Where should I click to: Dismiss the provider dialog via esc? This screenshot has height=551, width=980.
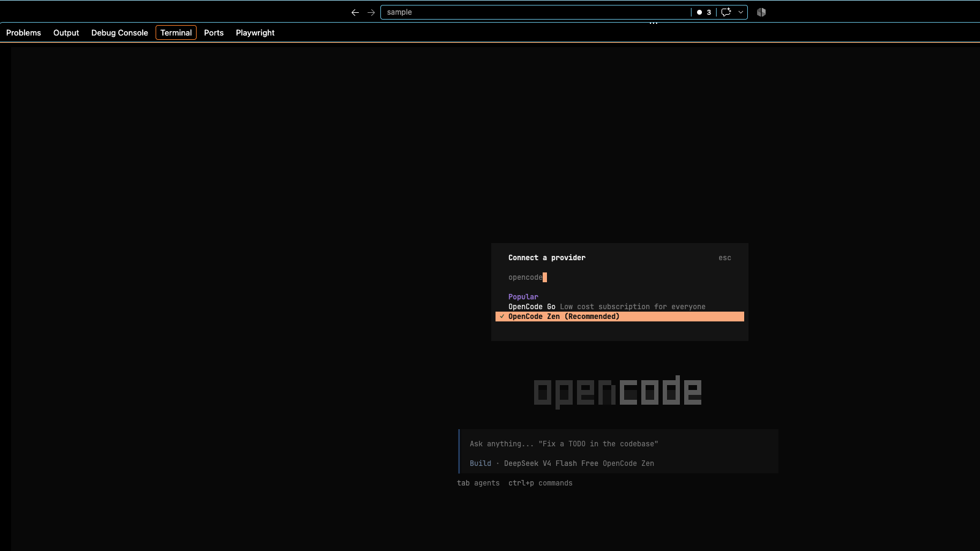[x=725, y=258]
